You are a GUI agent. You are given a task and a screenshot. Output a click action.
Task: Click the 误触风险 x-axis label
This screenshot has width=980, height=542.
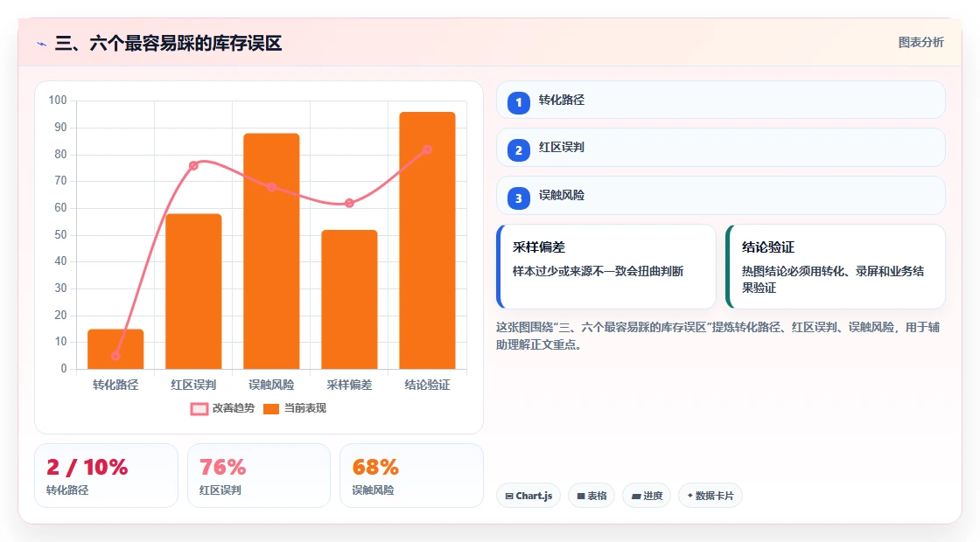(x=271, y=386)
